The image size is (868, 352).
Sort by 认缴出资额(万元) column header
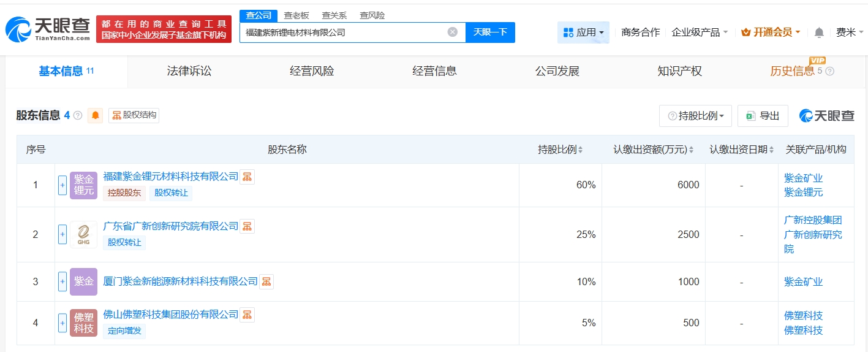pyautogui.click(x=653, y=150)
